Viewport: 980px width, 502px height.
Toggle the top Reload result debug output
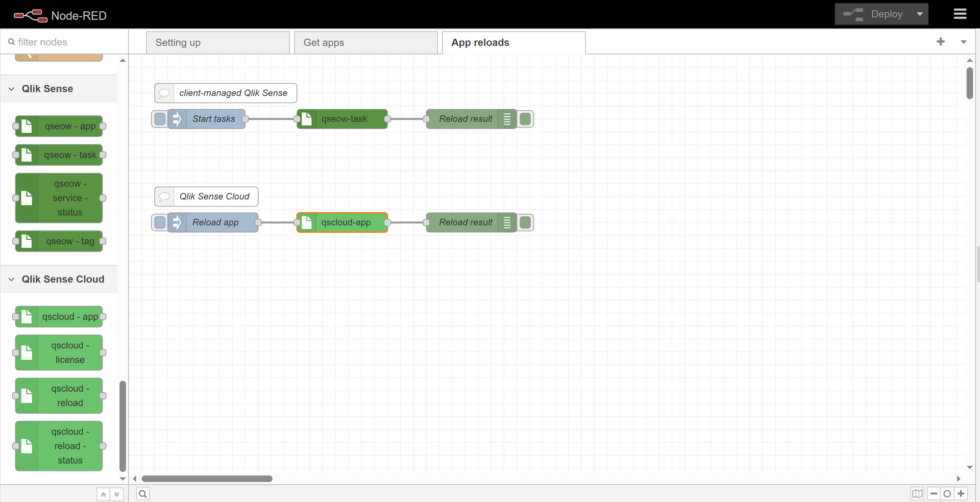click(525, 119)
